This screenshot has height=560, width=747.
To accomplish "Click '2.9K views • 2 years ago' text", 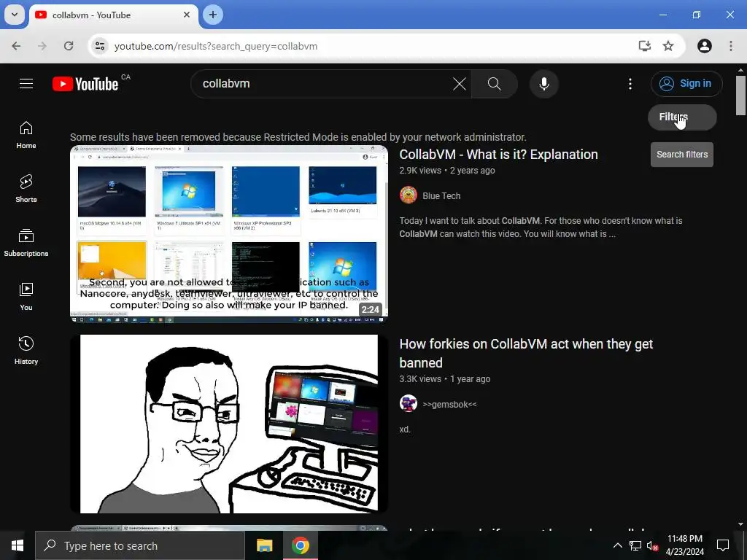I will point(447,171).
